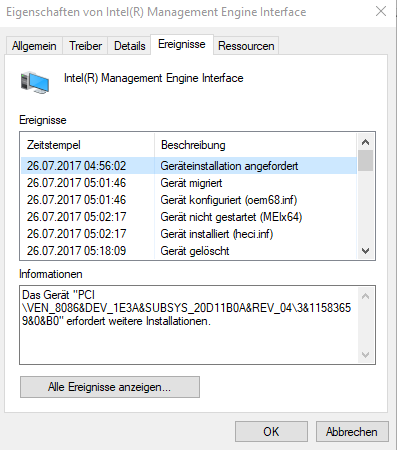The width and height of the screenshot is (397, 450).
Task: Select the Gerät migriert event
Action: (189, 183)
